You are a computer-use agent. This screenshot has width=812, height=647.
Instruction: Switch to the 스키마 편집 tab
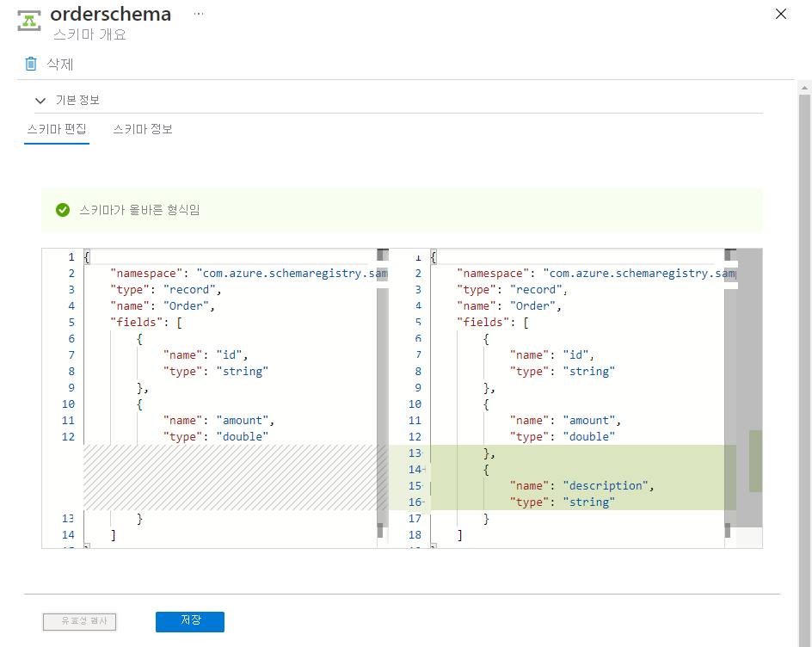[57, 129]
